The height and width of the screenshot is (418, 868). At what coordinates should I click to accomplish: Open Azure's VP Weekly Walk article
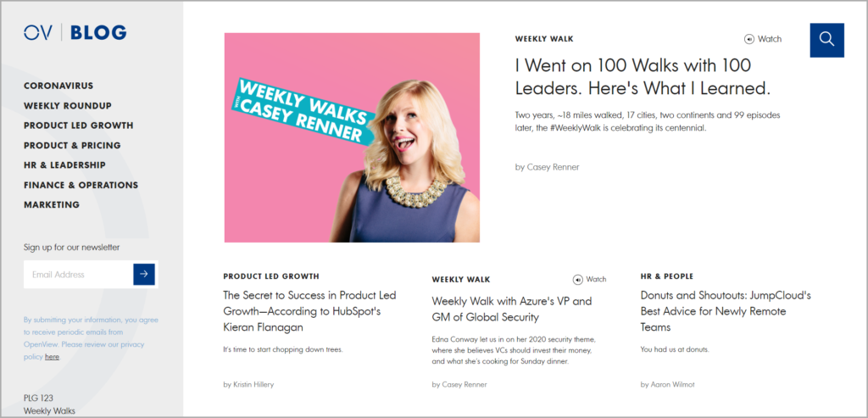(x=512, y=309)
